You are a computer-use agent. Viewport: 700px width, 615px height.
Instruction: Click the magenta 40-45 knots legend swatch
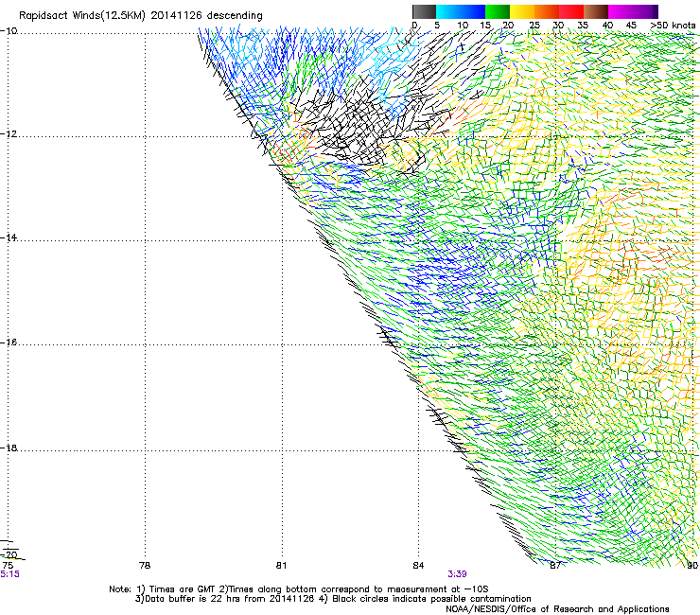point(621,11)
